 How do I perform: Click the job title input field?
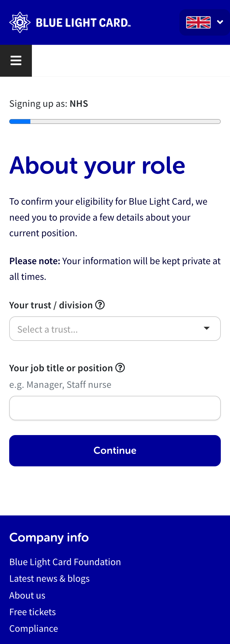115,408
